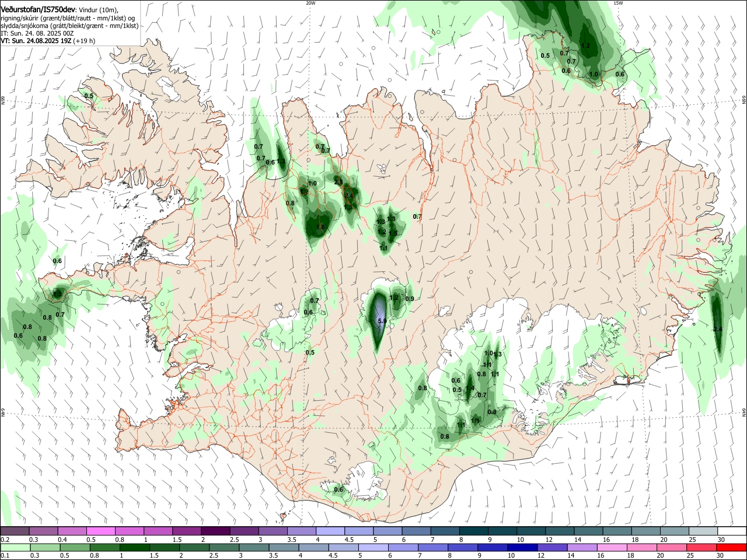
Task: Pick the pale grey 25 swatch, top legend row
Action: [x=703, y=531]
